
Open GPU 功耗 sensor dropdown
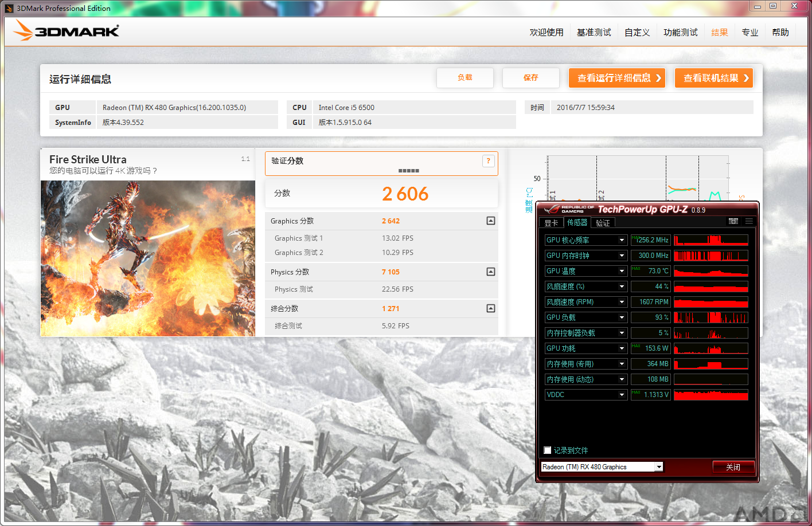[622, 348]
